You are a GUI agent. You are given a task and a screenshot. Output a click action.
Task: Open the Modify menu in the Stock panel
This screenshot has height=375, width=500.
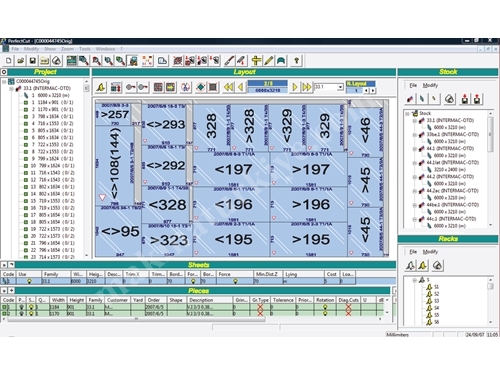click(x=430, y=85)
